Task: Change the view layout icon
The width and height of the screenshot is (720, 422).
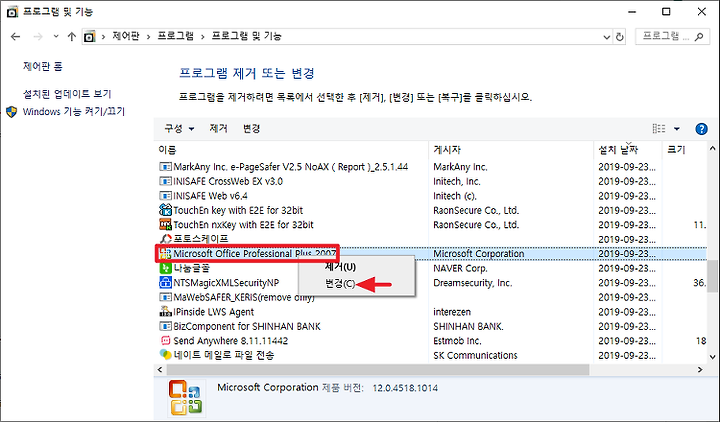Action: point(659,129)
